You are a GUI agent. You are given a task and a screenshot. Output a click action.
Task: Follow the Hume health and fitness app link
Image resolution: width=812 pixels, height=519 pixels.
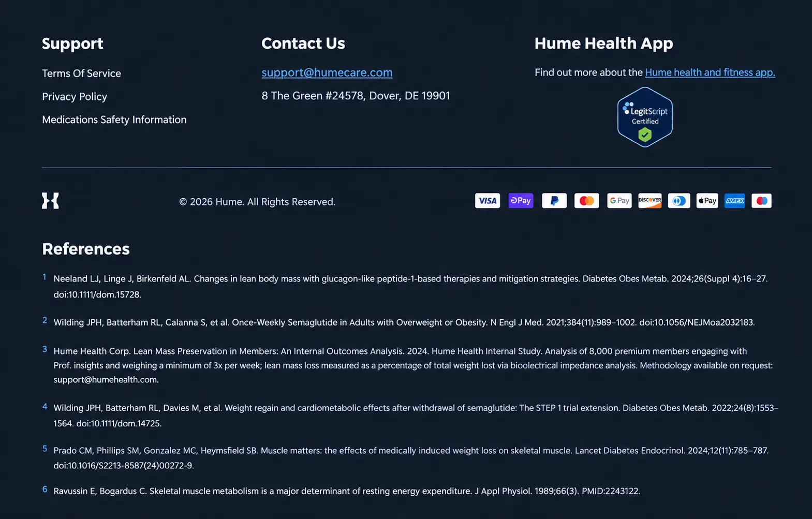pos(710,72)
